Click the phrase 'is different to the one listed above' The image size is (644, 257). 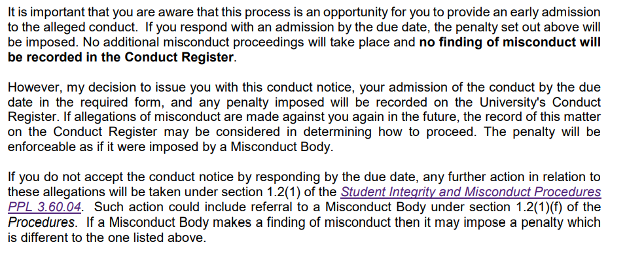tap(107, 237)
